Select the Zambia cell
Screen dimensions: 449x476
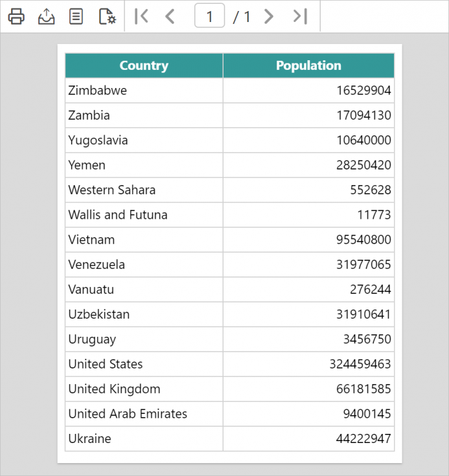144,115
